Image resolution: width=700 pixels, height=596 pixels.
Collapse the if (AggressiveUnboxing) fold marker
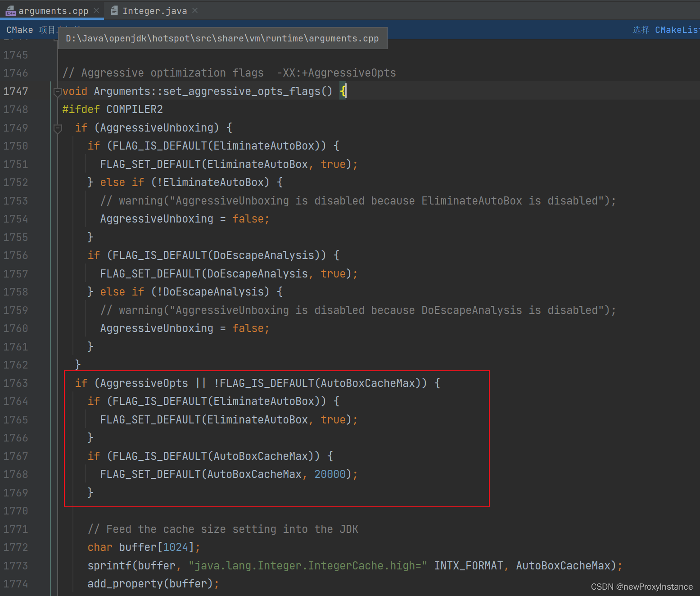click(x=58, y=129)
